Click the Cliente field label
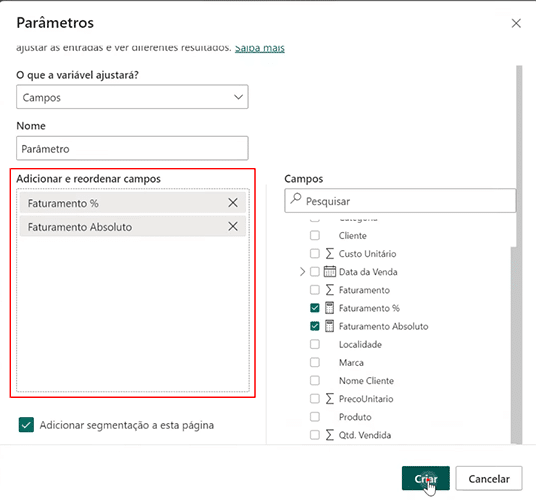 (x=352, y=235)
